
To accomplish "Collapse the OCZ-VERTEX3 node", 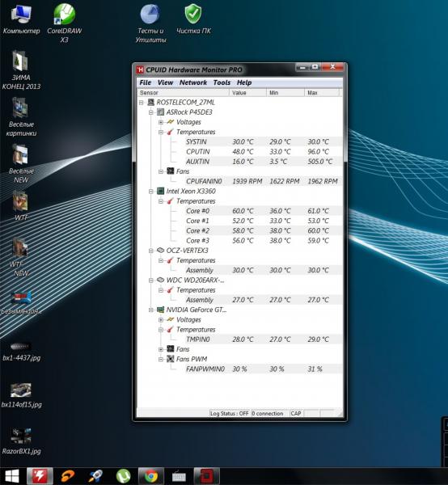I will [x=151, y=251].
